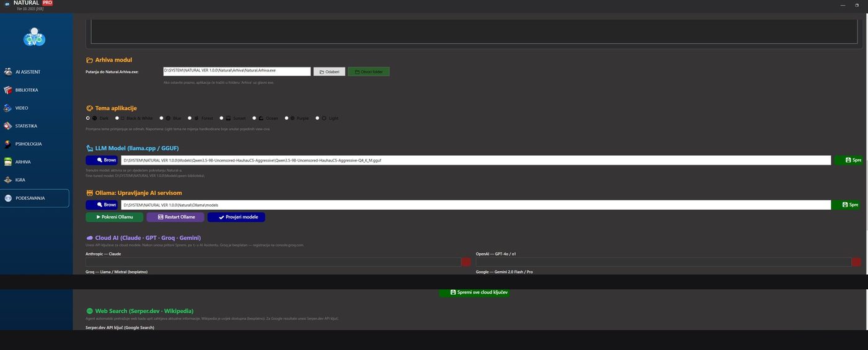868x350 pixels.
Task: Select the Black & White theme radio button
Action: point(117,118)
